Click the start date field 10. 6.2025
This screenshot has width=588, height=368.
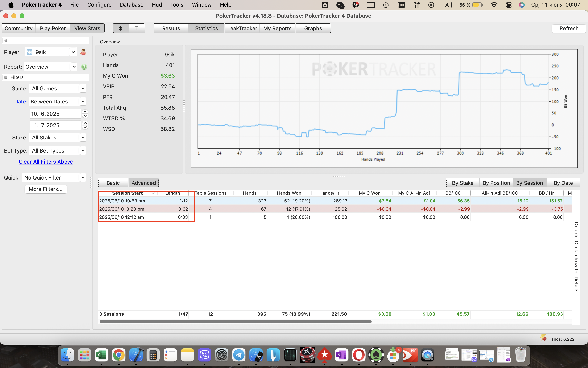[x=55, y=114]
